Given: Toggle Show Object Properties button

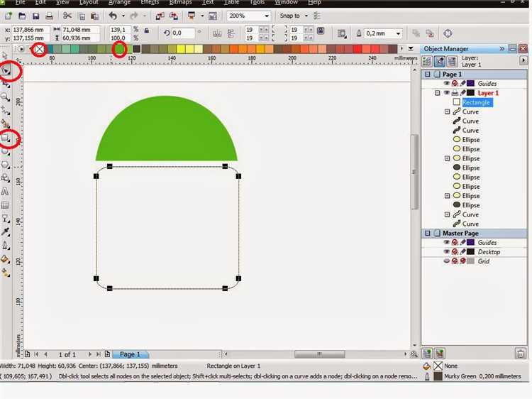Looking at the screenshot, I should point(427,61).
